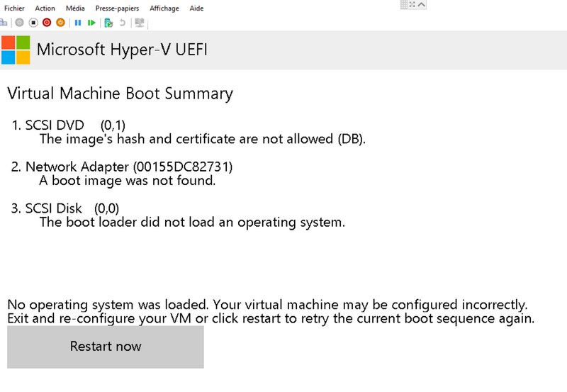567x392 pixels.
Task: Shut down the VM using the red icon
Action: click(47, 23)
